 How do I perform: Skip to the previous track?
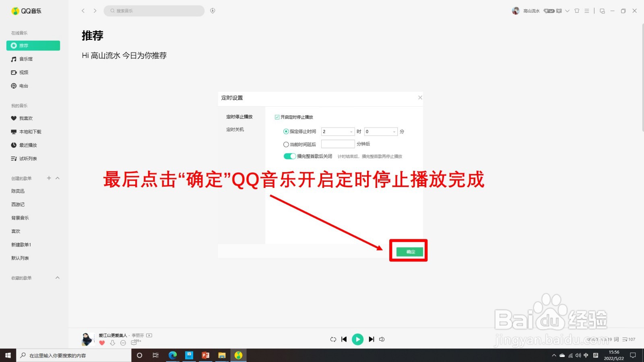coord(344,339)
